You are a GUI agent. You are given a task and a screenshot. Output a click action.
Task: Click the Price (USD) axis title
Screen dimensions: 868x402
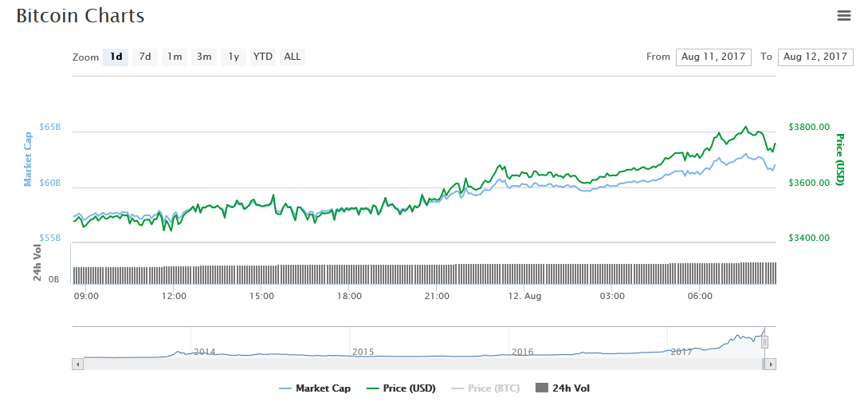point(840,160)
